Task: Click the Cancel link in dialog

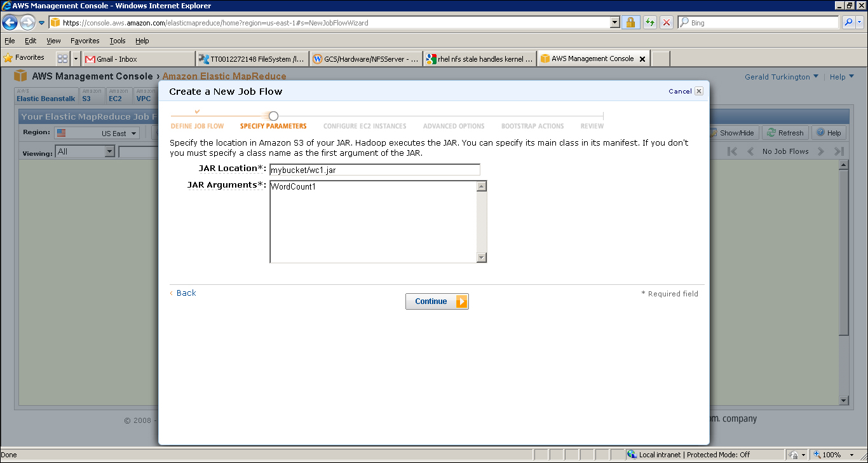Action: click(x=680, y=92)
